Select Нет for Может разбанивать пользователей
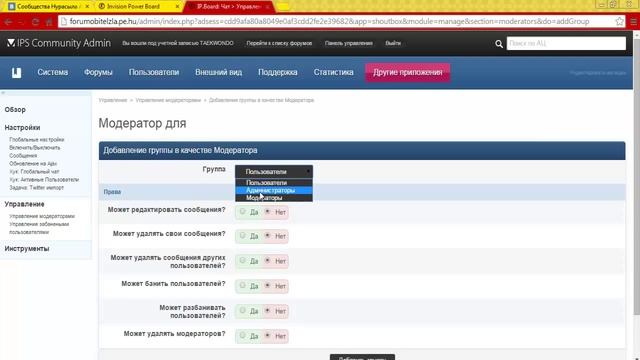 click(x=268, y=310)
